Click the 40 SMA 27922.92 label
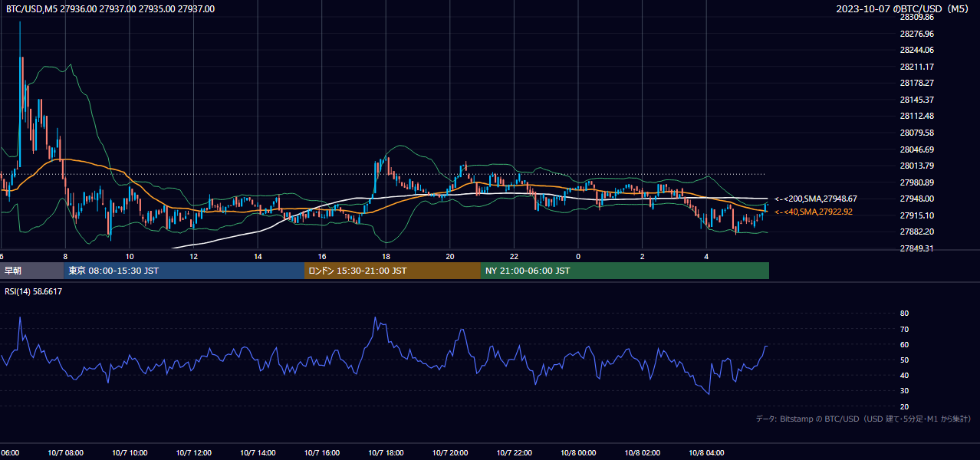The image size is (980, 460). point(813,212)
